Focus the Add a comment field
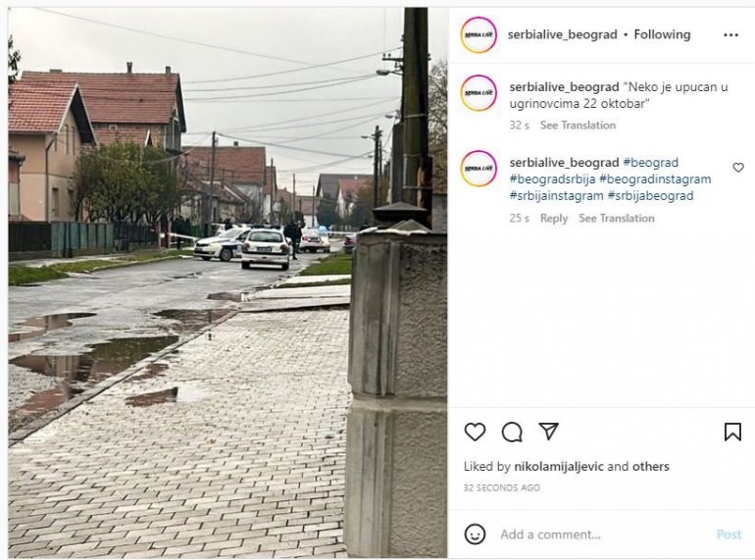This screenshot has height=560, width=755. (x=602, y=535)
